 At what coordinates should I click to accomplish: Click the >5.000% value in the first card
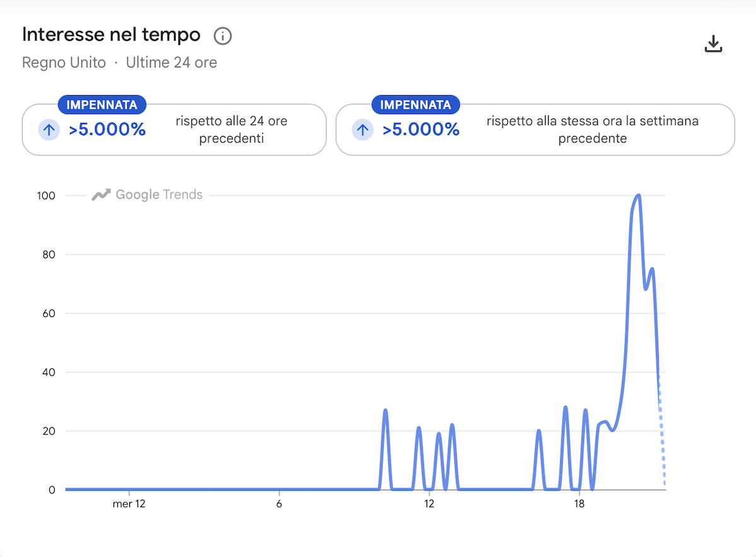coord(107,130)
